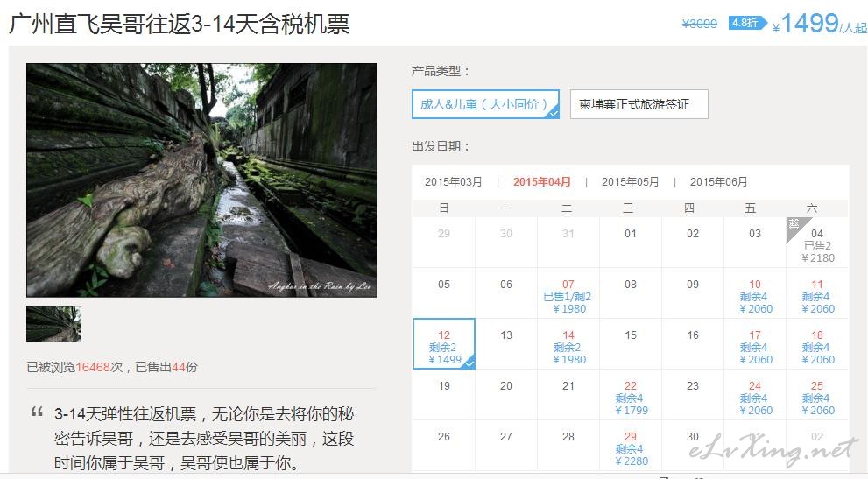Pick April 29 departure at ¥2280

pos(630,448)
